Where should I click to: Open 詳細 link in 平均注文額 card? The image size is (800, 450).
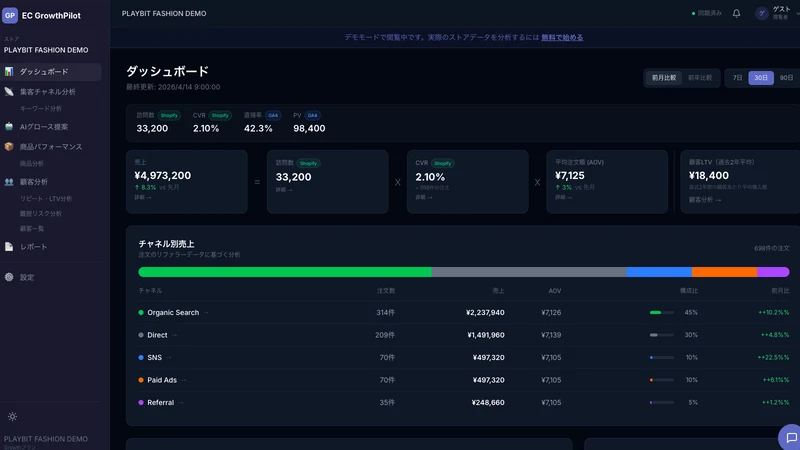pos(564,197)
